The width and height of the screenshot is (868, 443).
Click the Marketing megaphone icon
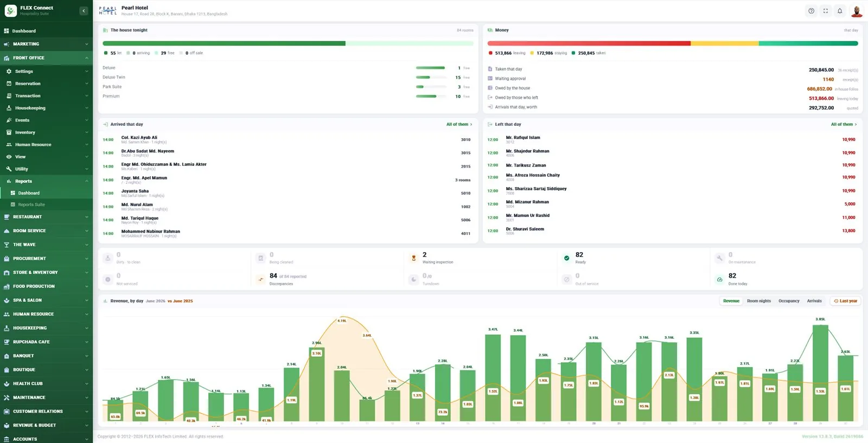pos(7,44)
